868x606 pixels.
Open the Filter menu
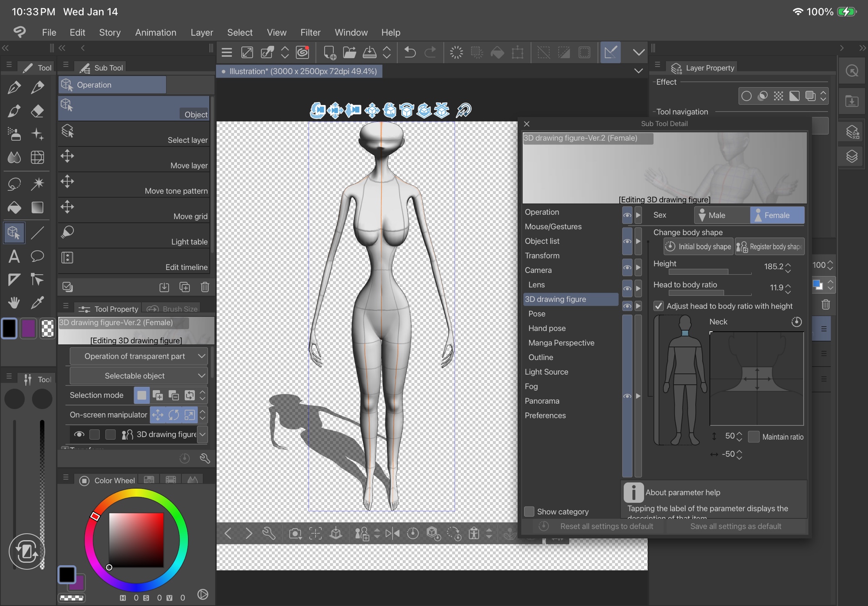[x=310, y=33]
